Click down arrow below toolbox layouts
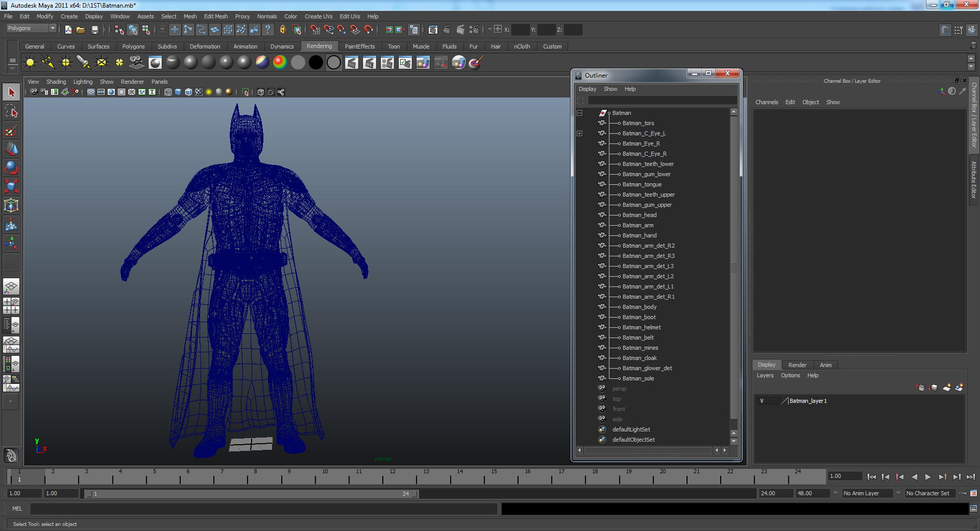Viewport: 980px width, 531px height. coord(11,402)
